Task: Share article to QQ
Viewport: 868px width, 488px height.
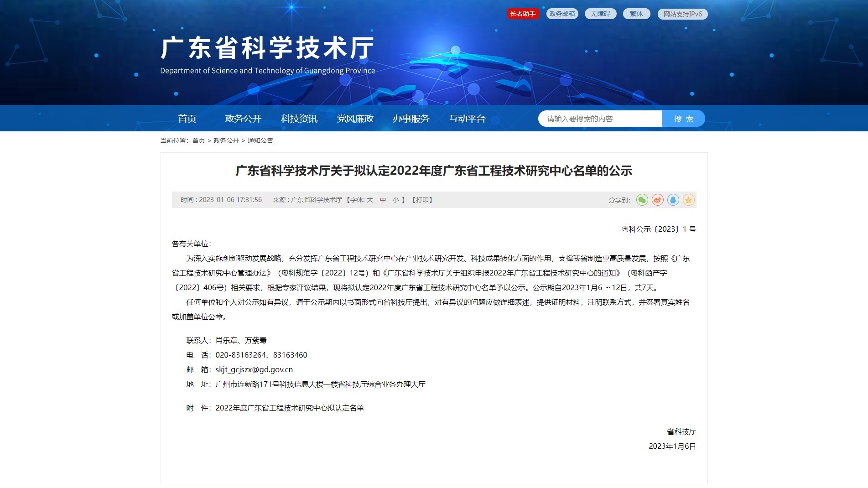Action: [x=673, y=200]
